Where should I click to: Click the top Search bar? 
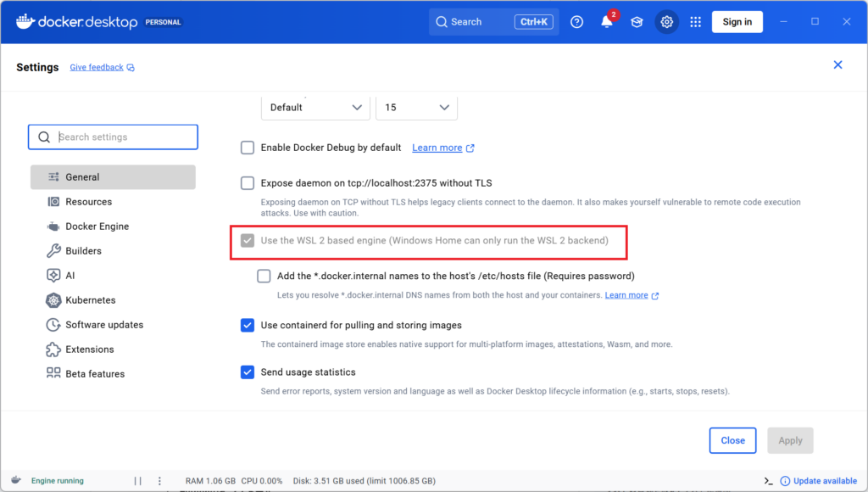pyautogui.click(x=494, y=21)
